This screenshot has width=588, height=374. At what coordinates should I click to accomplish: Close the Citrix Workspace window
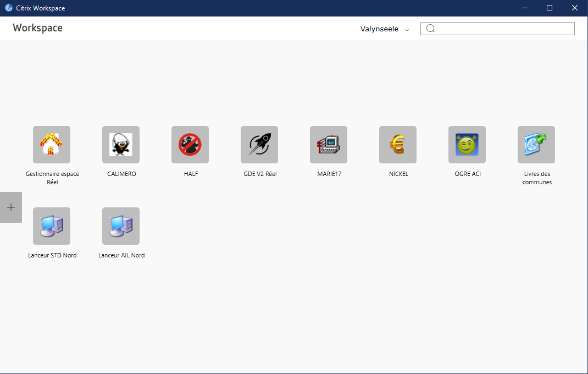[x=575, y=8]
